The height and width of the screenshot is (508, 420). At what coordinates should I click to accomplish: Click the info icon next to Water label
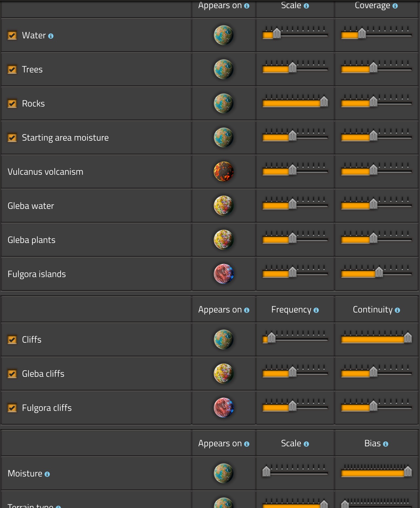tap(51, 36)
